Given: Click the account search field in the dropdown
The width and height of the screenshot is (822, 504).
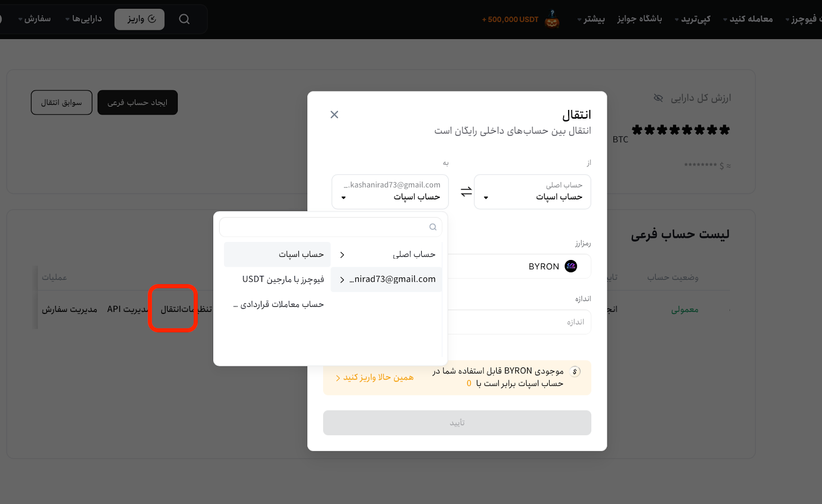Looking at the screenshot, I should pyautogui.click(x=331, y=227).
